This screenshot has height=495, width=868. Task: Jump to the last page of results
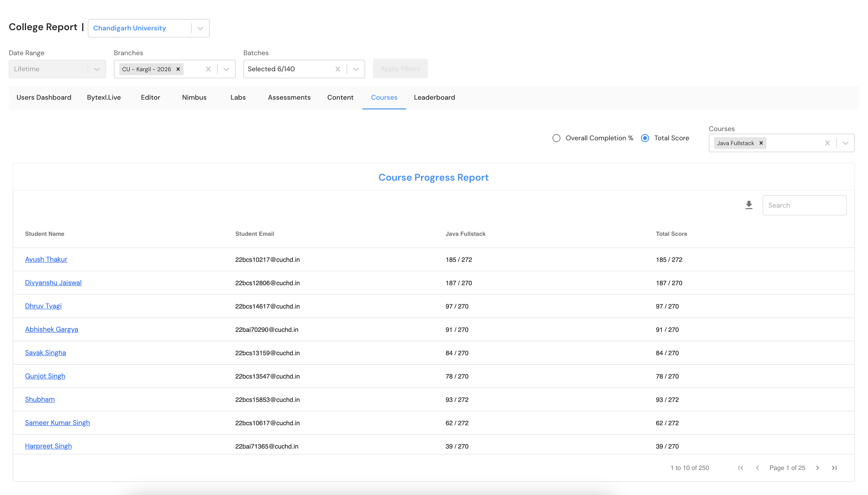tap(834, 468)
